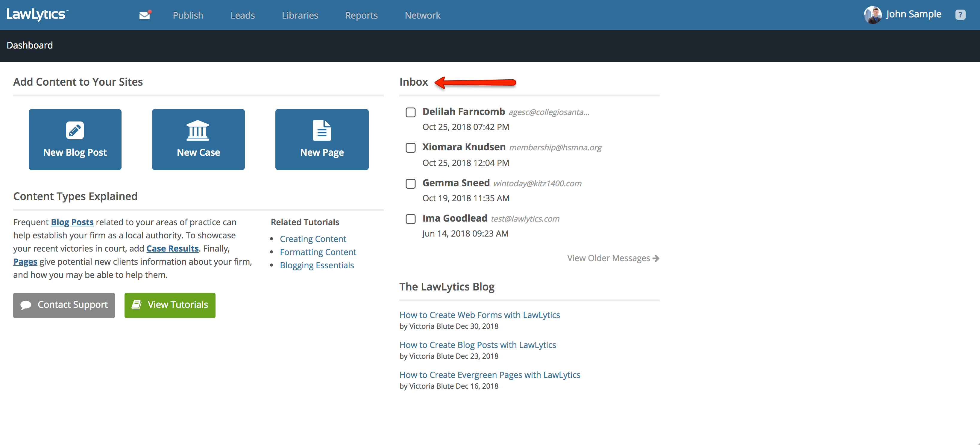This screenshot has width=980, height=445.
Task: Open the Blogging Essentials tutorial
Action: click(317, 265)
